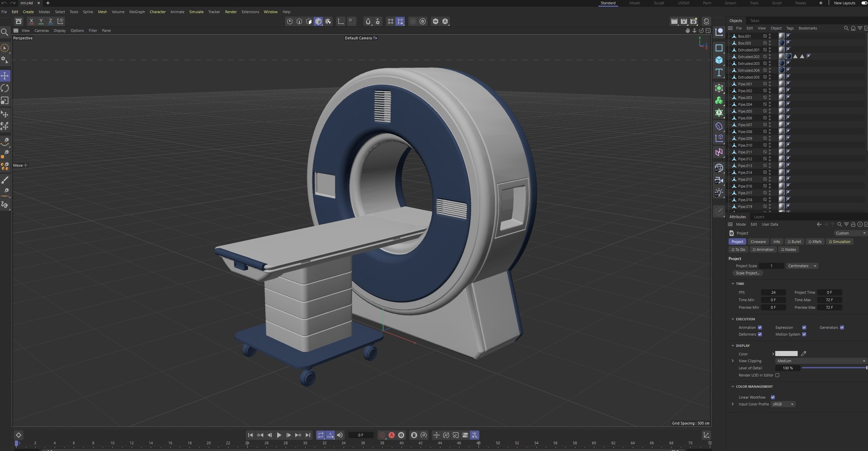Image resolution: width=868 pixels, height=451 pixels.
Task: Click the search magnifier icon at top left
Action: pos(5,32)
